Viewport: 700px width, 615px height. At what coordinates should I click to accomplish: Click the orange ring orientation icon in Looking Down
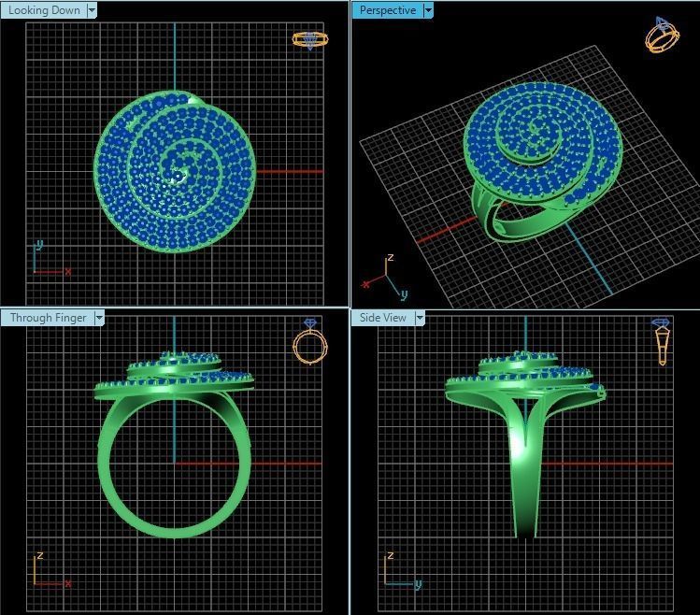coord(310,40)
